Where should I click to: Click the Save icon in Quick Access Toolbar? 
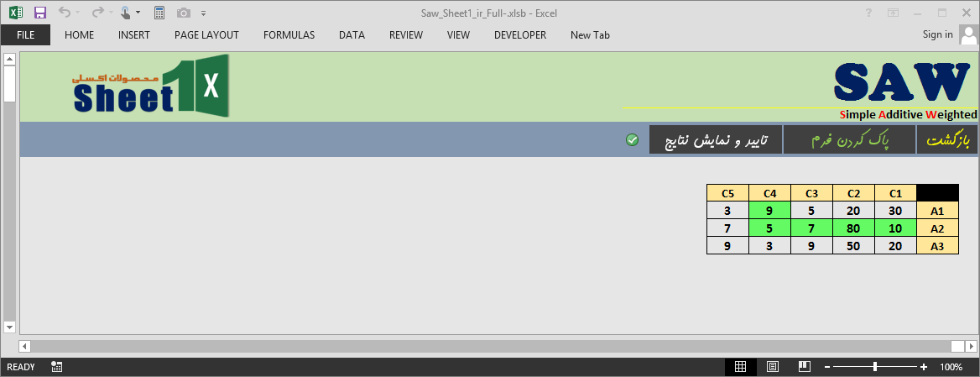(x=39, y=13)
